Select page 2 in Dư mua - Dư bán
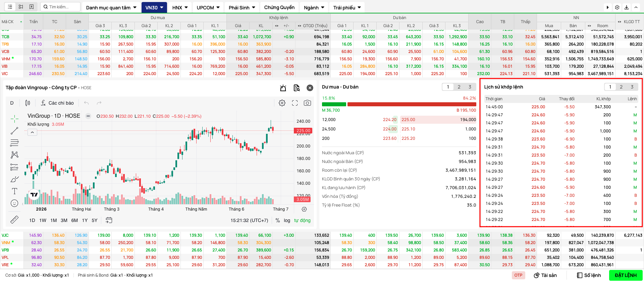The image size is (644, 281). pos(459,87)
